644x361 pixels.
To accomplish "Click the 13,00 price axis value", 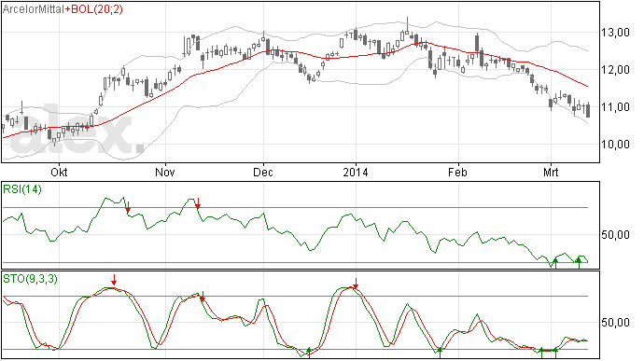I will pyautogui.click(x=615, y=33).
